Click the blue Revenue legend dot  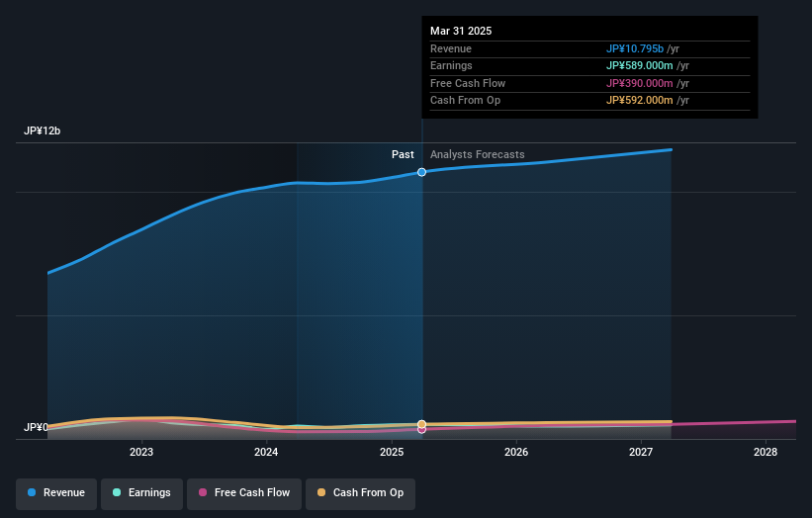point(32,492)
